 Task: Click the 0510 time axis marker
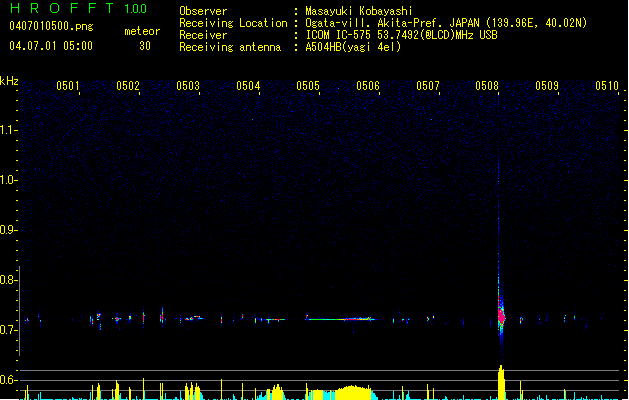tap(607, 86)
